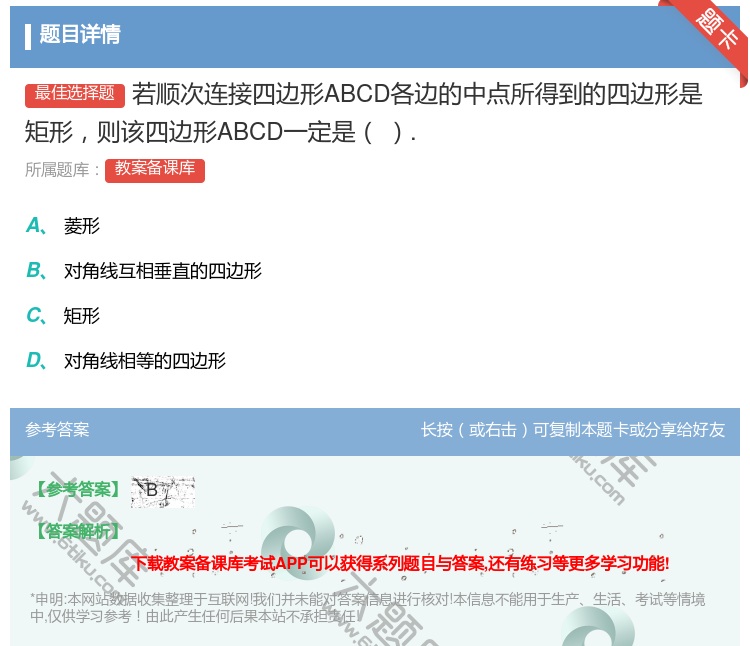Screen dimensions: 750x646
Task: Click the 参考答案 section header
Action: (57, 429)
